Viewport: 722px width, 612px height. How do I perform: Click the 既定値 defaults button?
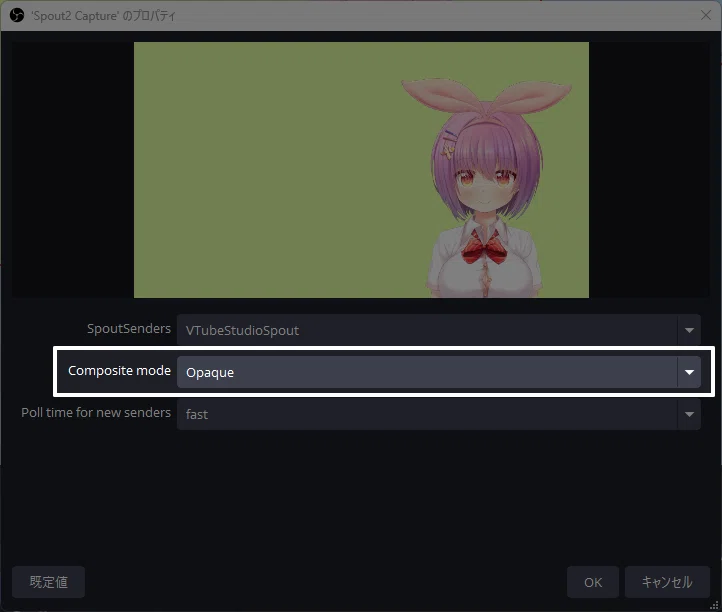click(48, 582)
